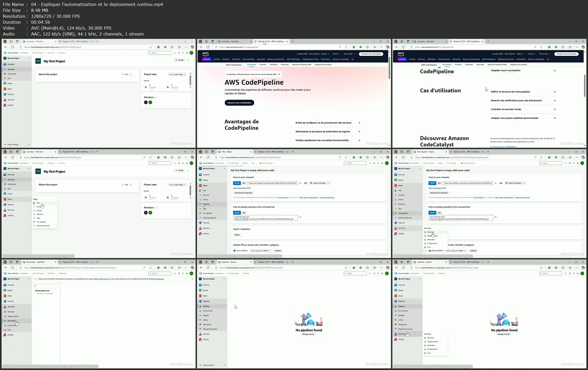Choose Configurations in Test Plans flyout of Pipelines window
This screenshot has height=370, width=588.
435,349
